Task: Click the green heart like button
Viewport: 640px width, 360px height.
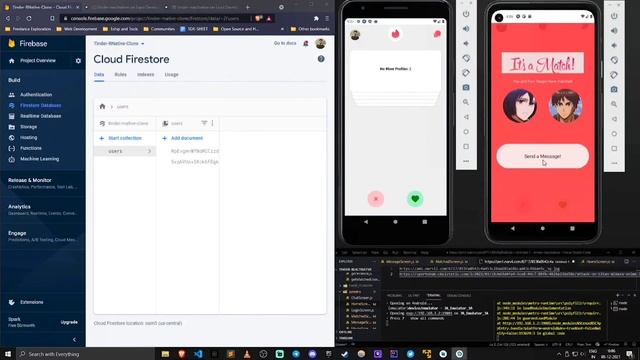Action: pyautogui.click(x=415, y=199)
